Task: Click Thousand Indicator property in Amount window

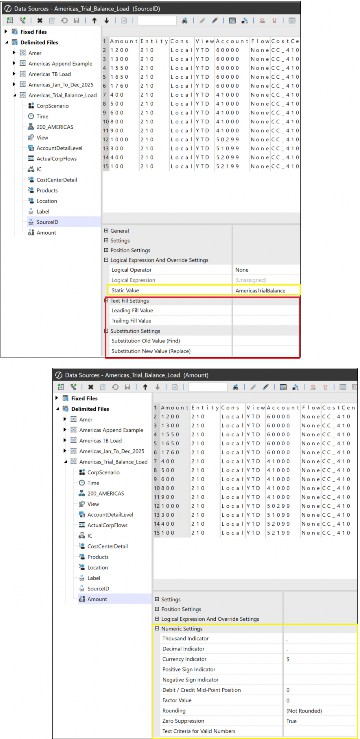Action: 256,639
